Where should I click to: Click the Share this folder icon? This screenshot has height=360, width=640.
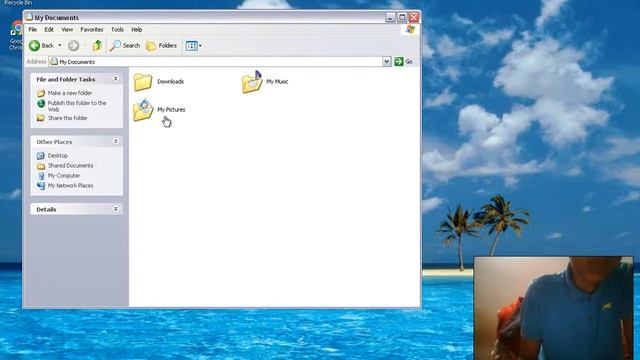click(x=41, y=118)
